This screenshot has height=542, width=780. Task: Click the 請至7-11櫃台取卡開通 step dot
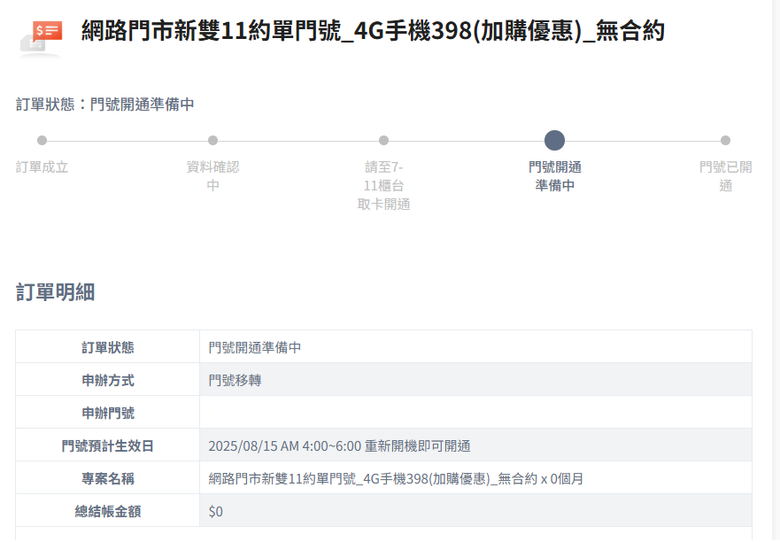click(384, 141)
